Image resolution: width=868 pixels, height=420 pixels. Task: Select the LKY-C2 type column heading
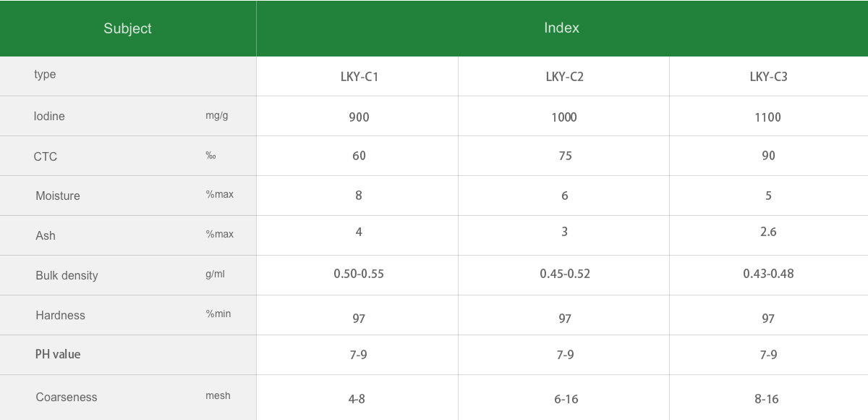click(x=564, y=77)
